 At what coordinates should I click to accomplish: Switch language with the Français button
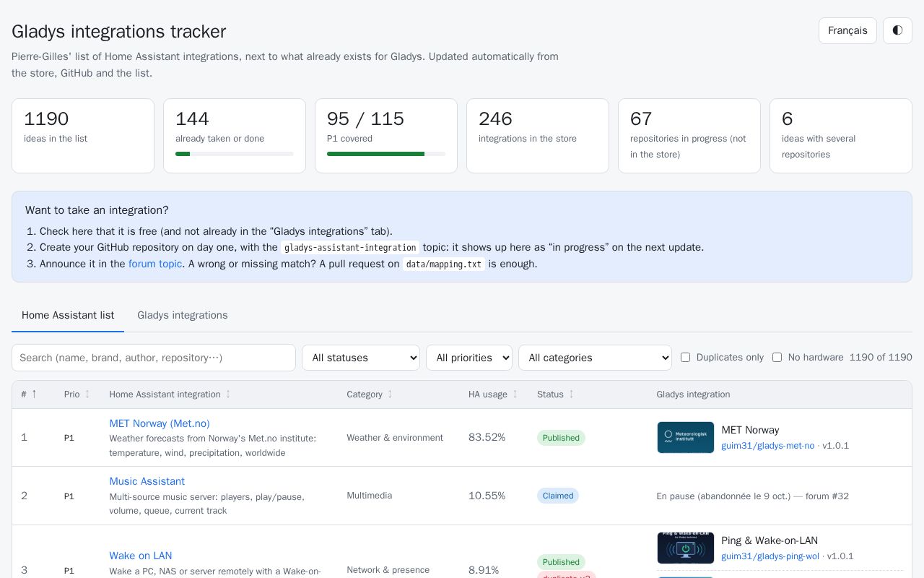point(847,30)
